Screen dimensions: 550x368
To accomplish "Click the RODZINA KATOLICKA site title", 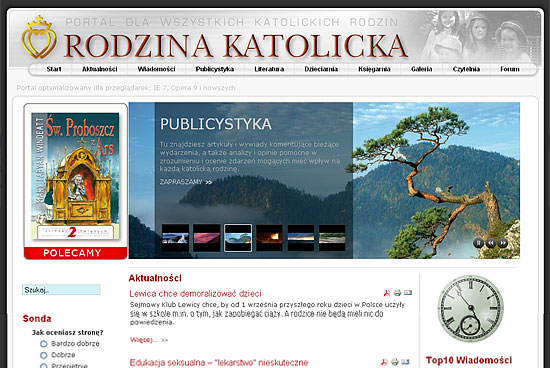I will click(236, 46).
